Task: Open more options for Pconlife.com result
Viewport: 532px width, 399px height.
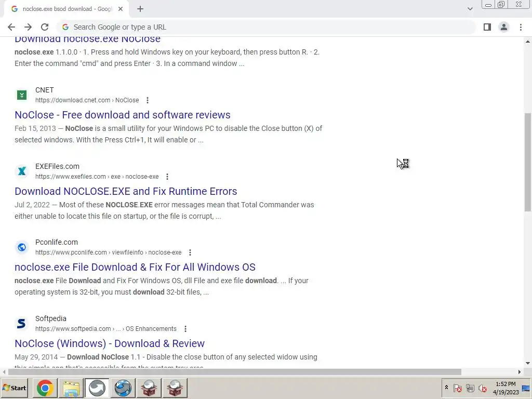Action: tap(190, 252)
